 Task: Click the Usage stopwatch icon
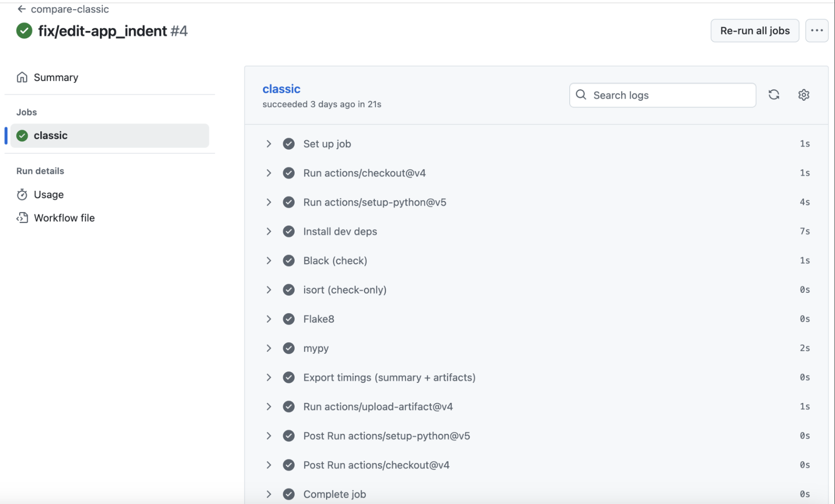[22, 195]
